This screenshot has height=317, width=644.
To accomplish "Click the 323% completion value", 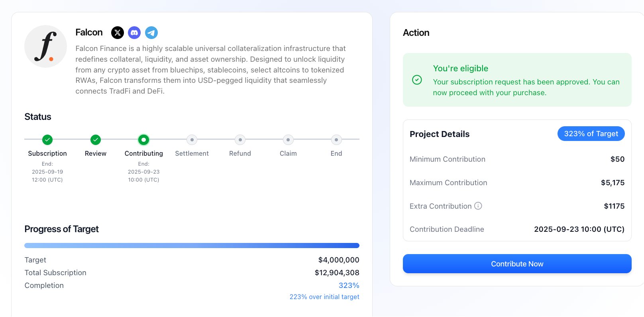I will click(x=349, y=285).
